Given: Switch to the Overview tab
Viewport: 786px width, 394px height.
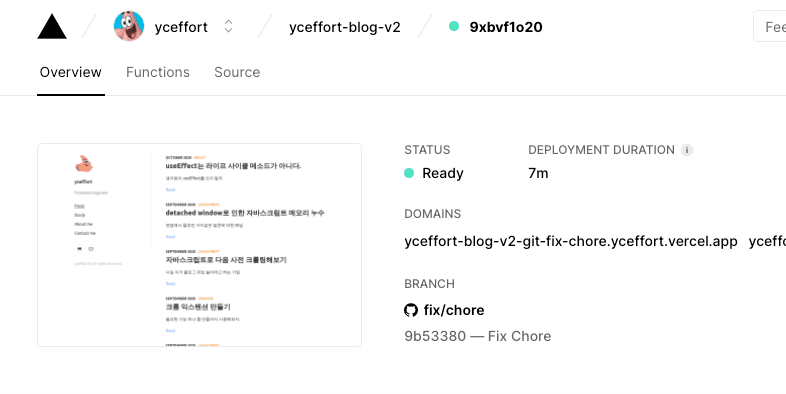Looking at the screenshot, I should coord(71,72).
